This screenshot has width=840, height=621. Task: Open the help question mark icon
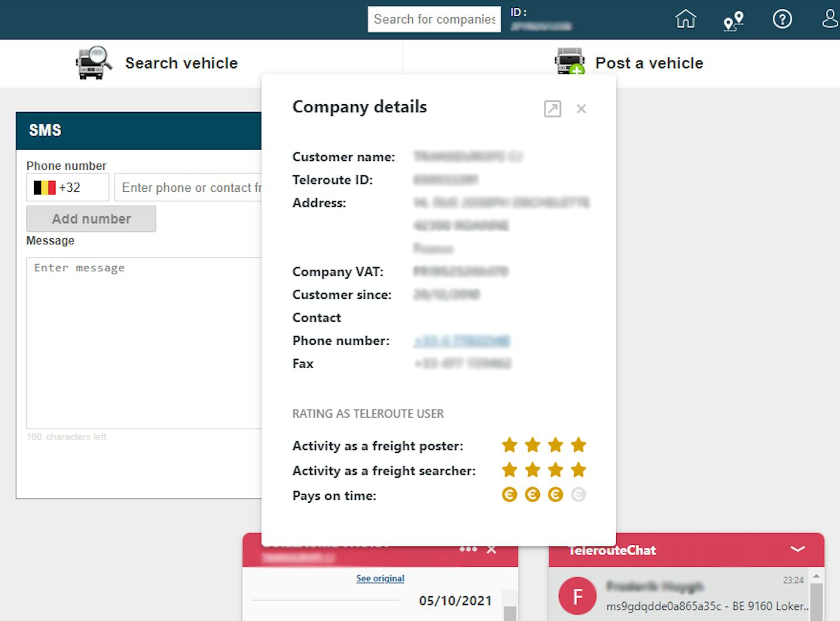(x=782, y=19)
